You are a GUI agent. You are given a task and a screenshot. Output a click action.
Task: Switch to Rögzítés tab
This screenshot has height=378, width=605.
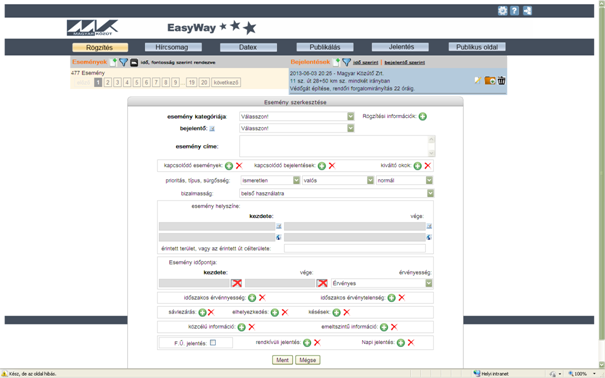pyautogui.click(x=100, y=47)
